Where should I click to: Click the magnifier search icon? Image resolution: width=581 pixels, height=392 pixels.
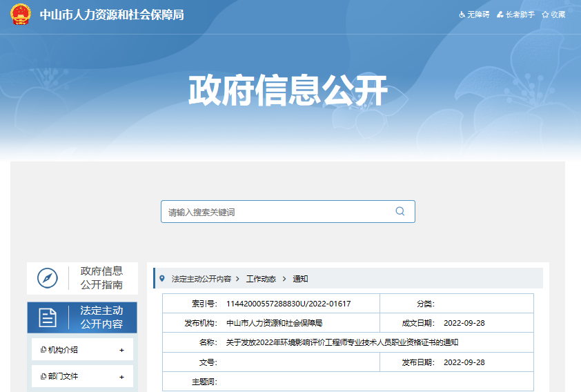(x=400, y=211)
